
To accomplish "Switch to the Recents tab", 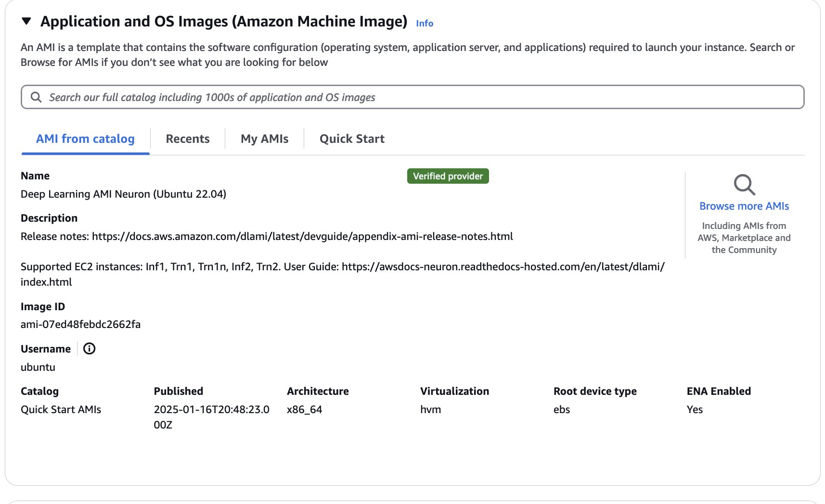I will [x=188, y=139].
